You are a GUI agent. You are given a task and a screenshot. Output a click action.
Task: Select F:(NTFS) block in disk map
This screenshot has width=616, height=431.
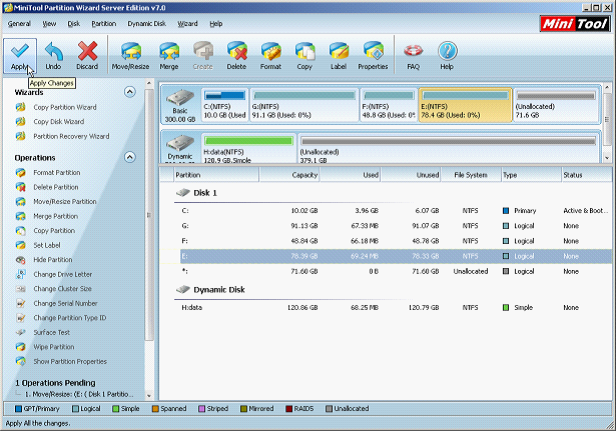[x=389, y=105]
